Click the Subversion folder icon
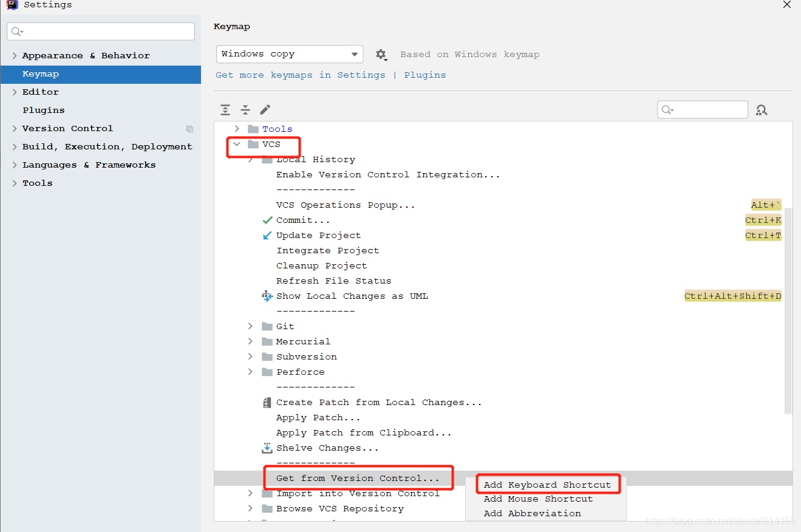801x532 pixels. [x=267, y=356]
